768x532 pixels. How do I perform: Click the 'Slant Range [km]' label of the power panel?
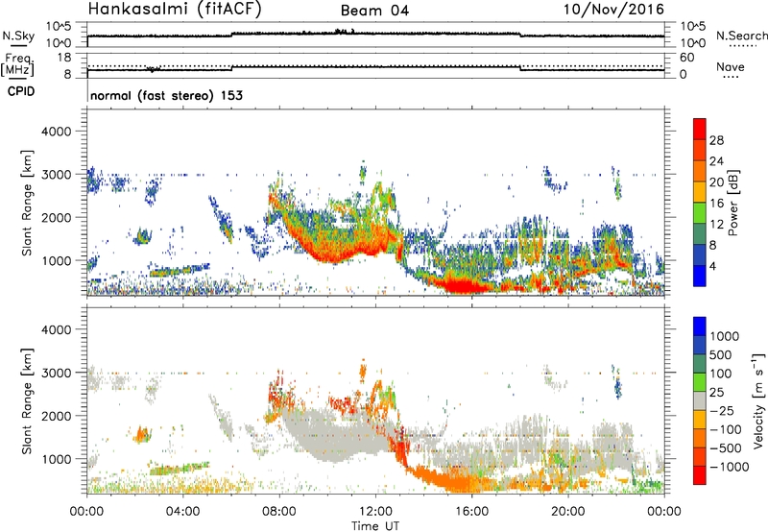(x=27, y=203)
